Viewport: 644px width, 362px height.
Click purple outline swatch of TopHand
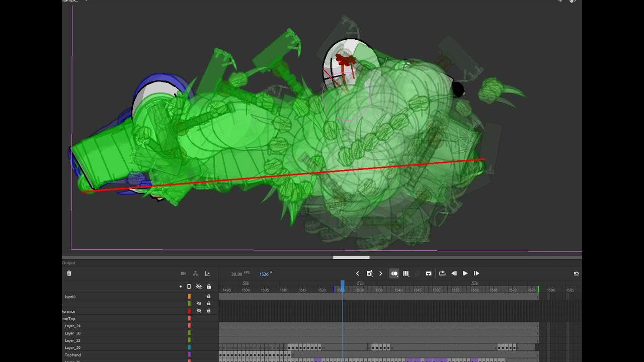[x=189, y=354]
